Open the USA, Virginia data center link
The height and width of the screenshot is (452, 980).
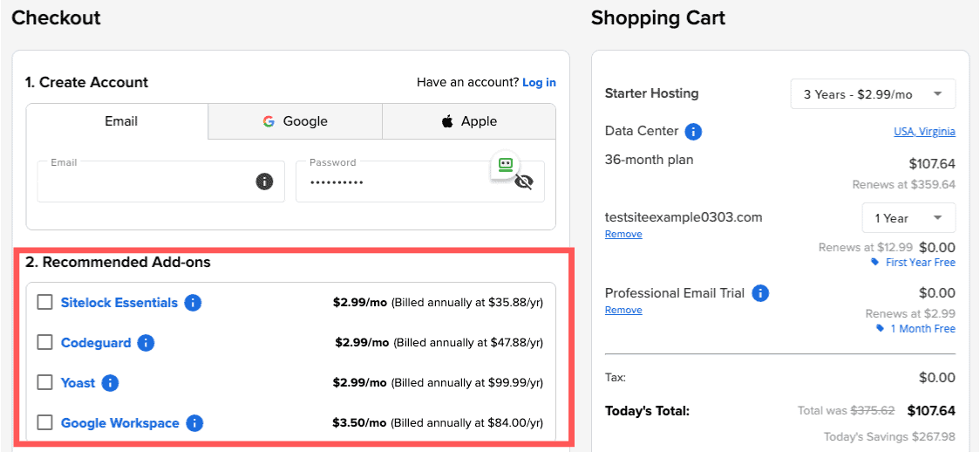[x=924, y=132]
